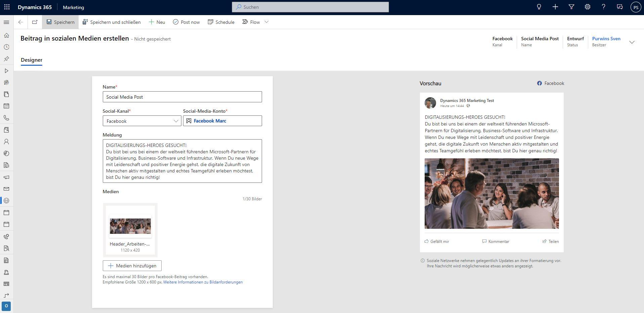
Task: Open the envelope email sidebar icon
Action: [6, 189]
